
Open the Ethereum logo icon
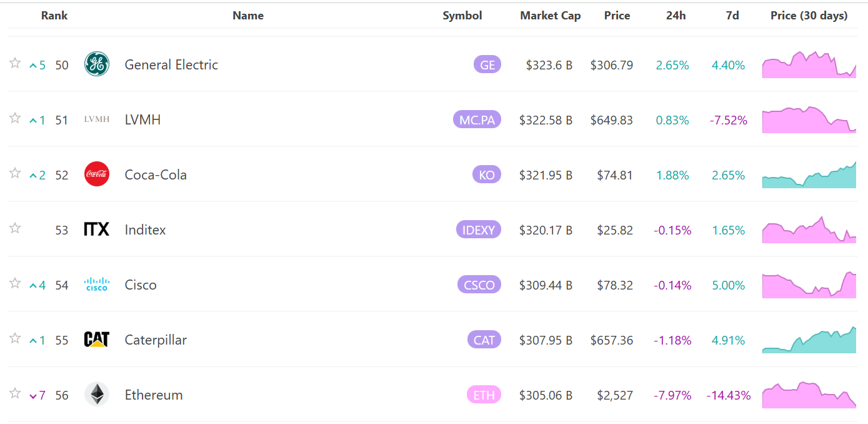pyautogui.click(x=97, y=395)
